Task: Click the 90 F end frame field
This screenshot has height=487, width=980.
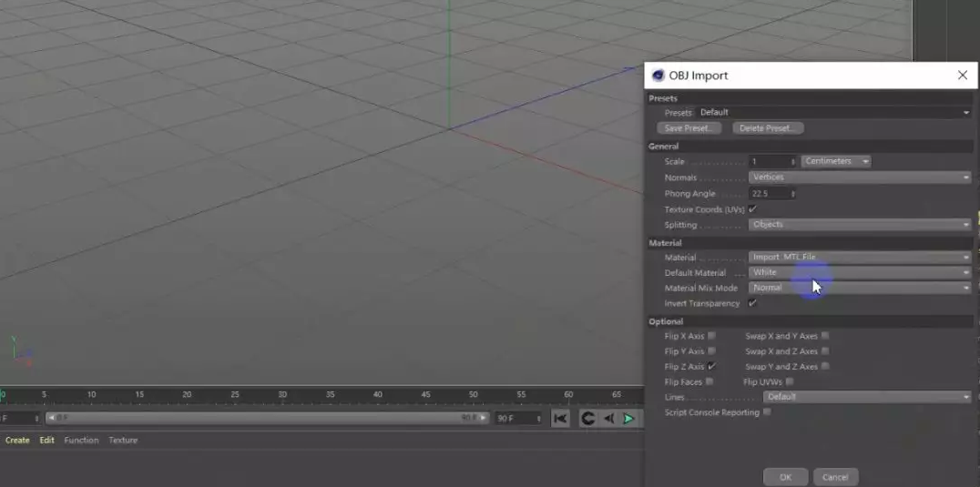Action: [x=515, y=419]
